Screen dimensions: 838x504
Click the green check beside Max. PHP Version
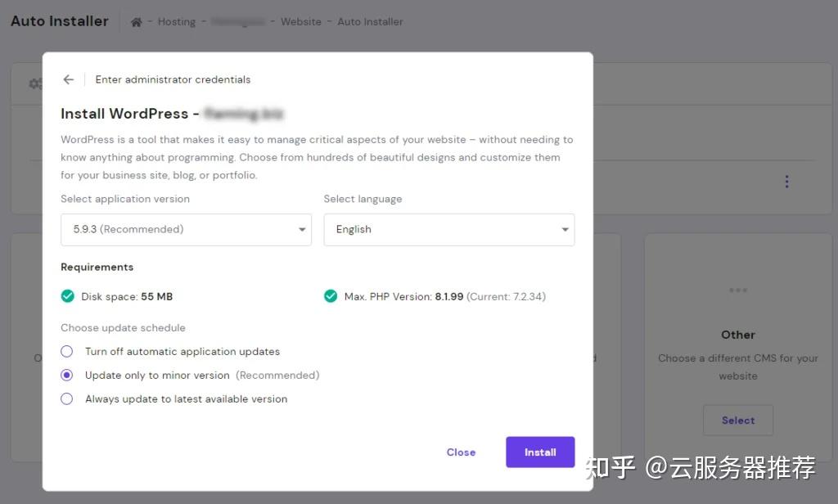tap(331, 296)
